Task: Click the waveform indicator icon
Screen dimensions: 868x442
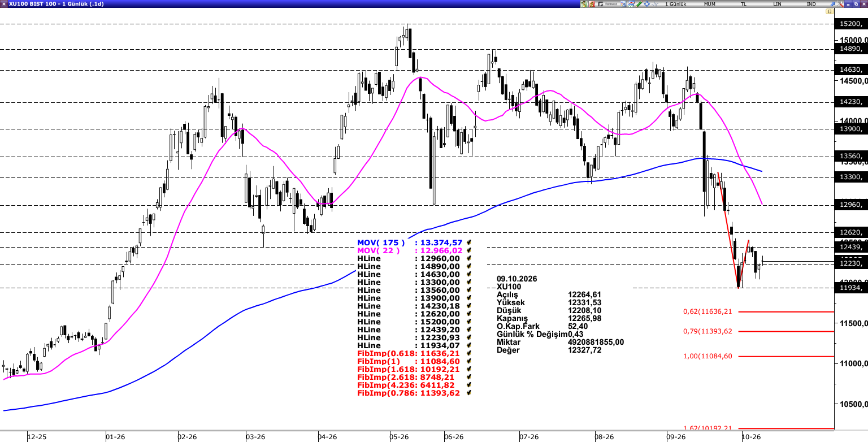Action: pos(654,4)
